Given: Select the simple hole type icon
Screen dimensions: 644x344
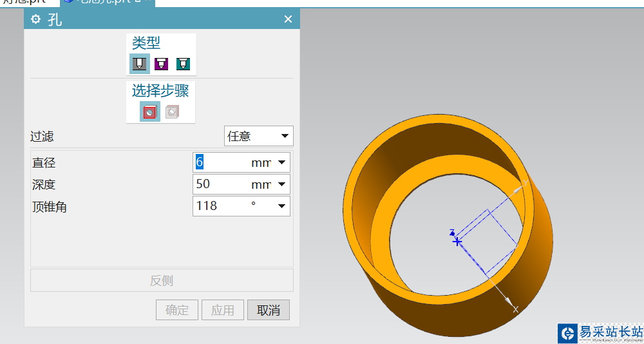Looking at the screenshot, I should coord(140,64).
